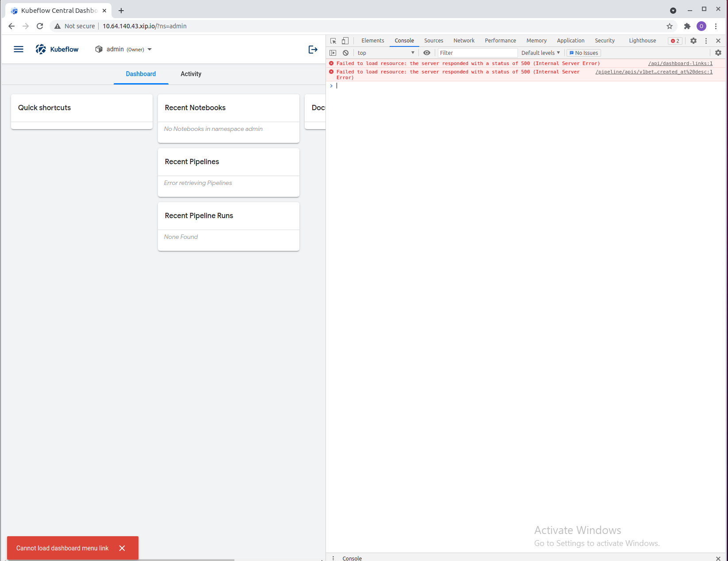
Task: Click the logout icon in Kubeflow header
Action: click(313, 49)
